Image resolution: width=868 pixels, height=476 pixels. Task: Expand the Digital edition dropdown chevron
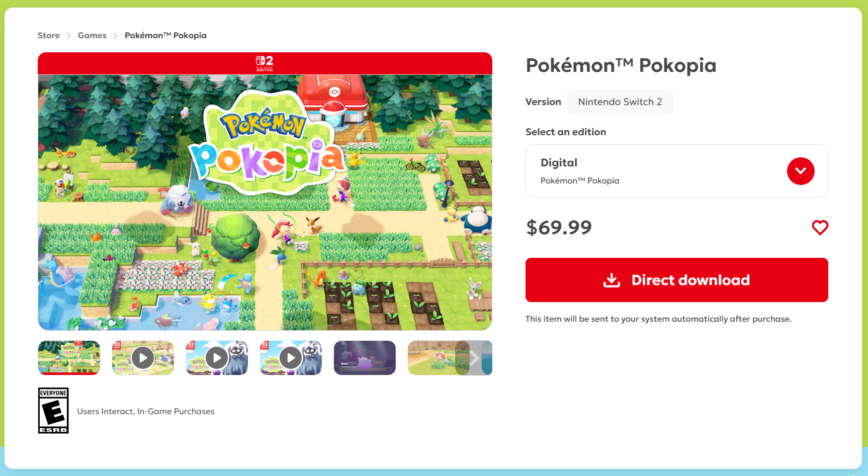tap(801, 171)
